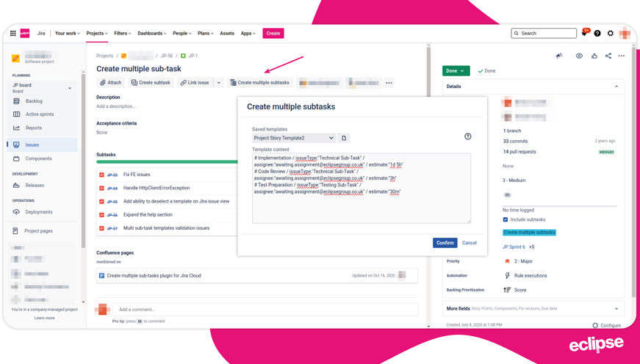
Task: Open JP-56 in the breadcrumb
Action: tap(167, 56)
